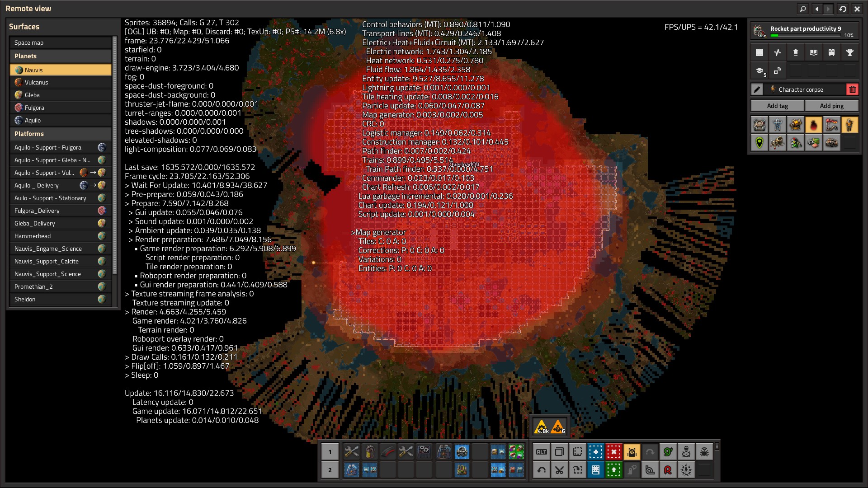Open the Promethian_2 platform
The image size is (868, 488).
(x=61, y=286)
